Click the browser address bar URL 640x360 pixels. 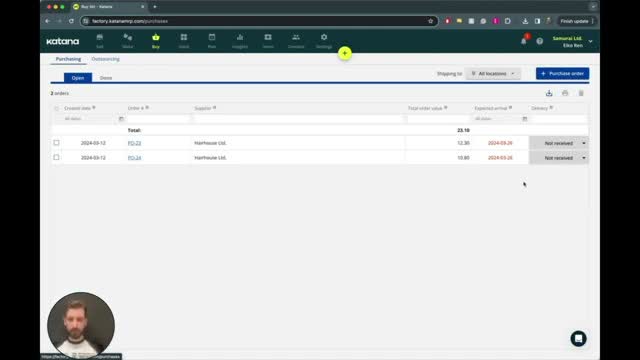pyautogui.click(x=130, y=21)
